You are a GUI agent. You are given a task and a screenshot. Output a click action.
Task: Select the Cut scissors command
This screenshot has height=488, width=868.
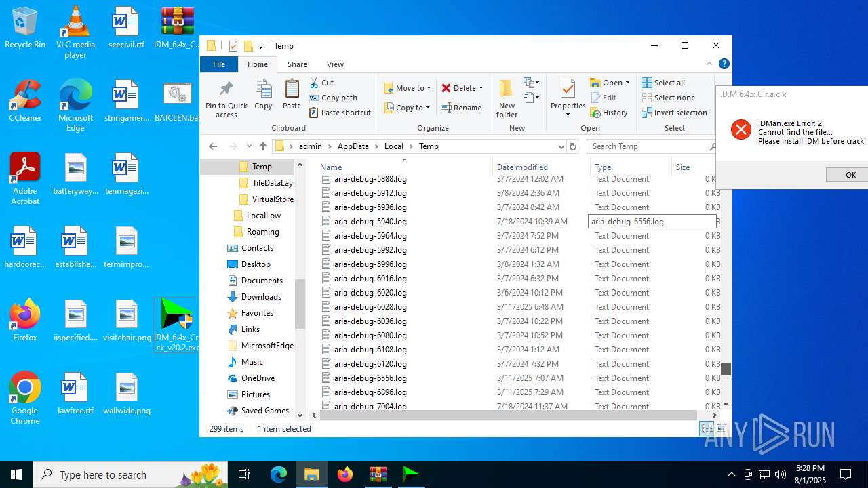pos(321,83)
